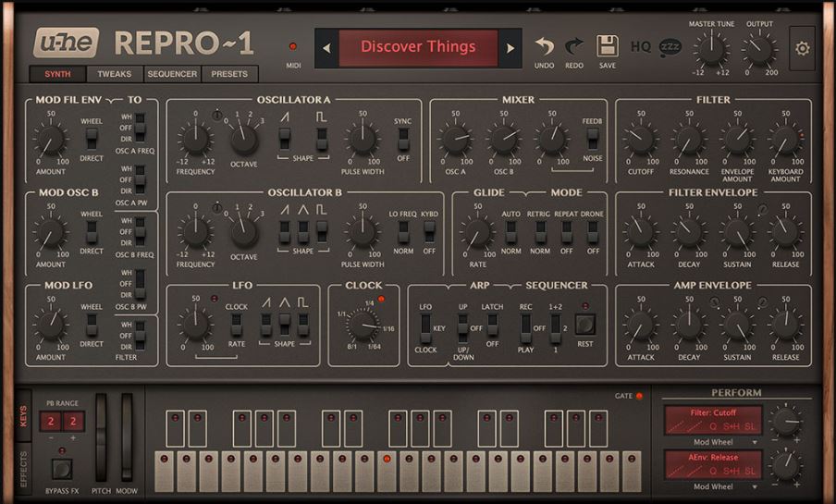Toggle Oscillator A SYNC switch
Viewport: 836px width, 504px height.
click(403, 140)
